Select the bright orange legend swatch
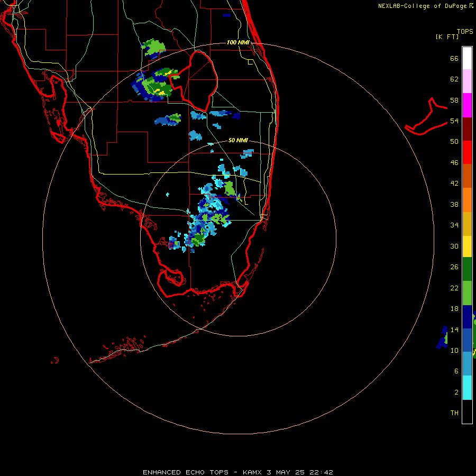The height and width of the screenshot is (476, 476). pos(467,200)
